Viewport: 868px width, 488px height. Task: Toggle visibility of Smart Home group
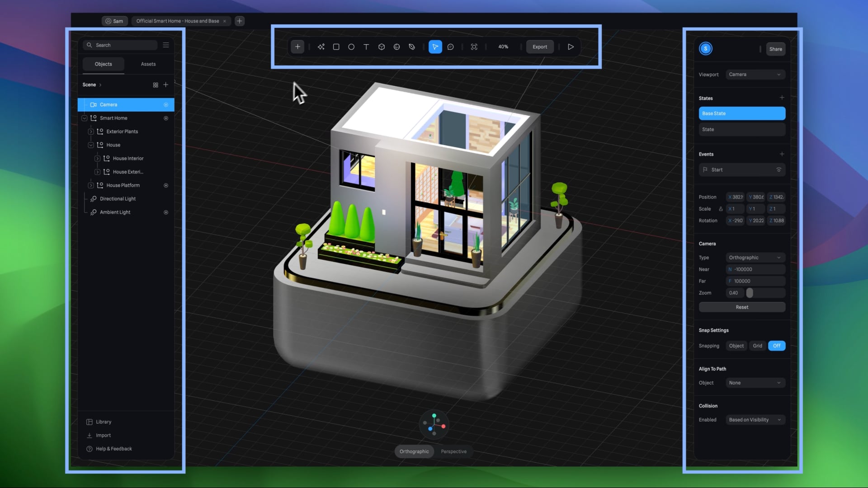click(x=166, y=118)
